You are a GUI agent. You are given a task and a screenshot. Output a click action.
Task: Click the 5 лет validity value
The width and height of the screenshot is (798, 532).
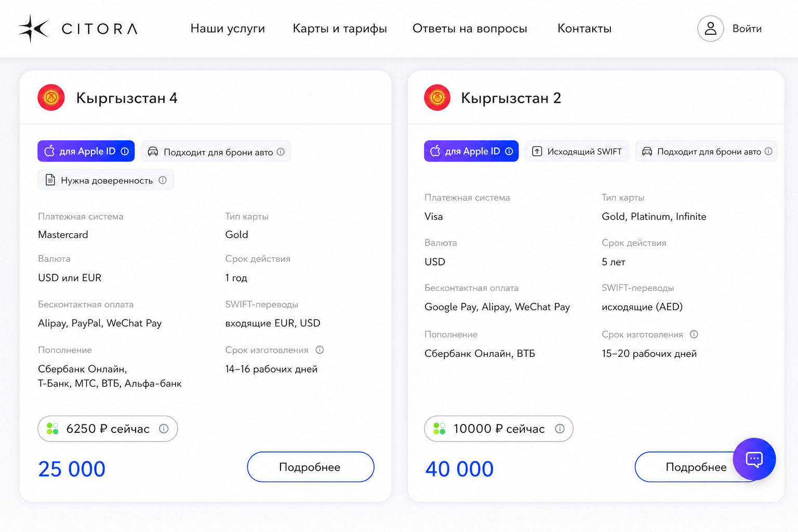pos(614,262)
